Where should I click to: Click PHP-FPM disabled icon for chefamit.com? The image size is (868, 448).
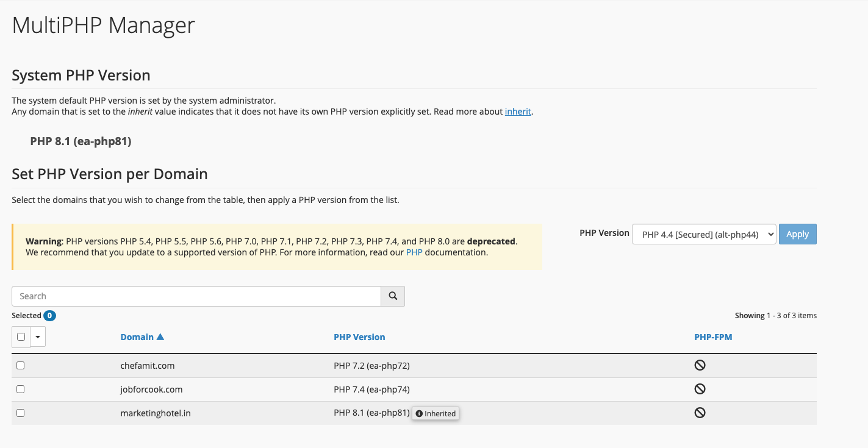(700, 365)
